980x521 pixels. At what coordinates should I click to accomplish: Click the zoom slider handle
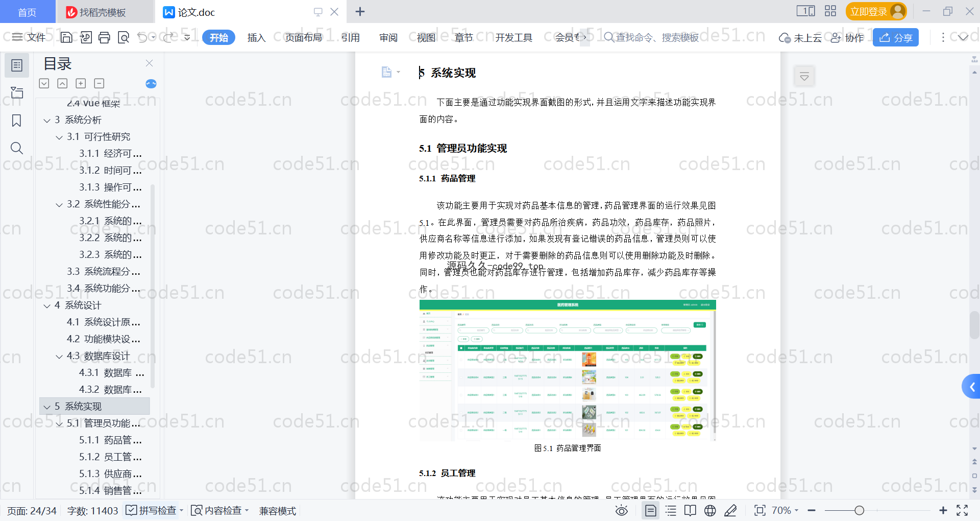click(x=859, y=510)
